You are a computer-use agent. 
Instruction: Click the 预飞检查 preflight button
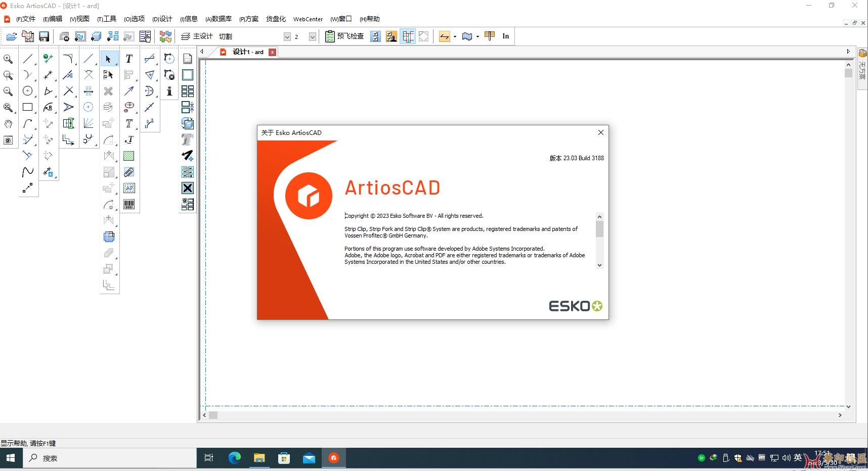[345, 36]
